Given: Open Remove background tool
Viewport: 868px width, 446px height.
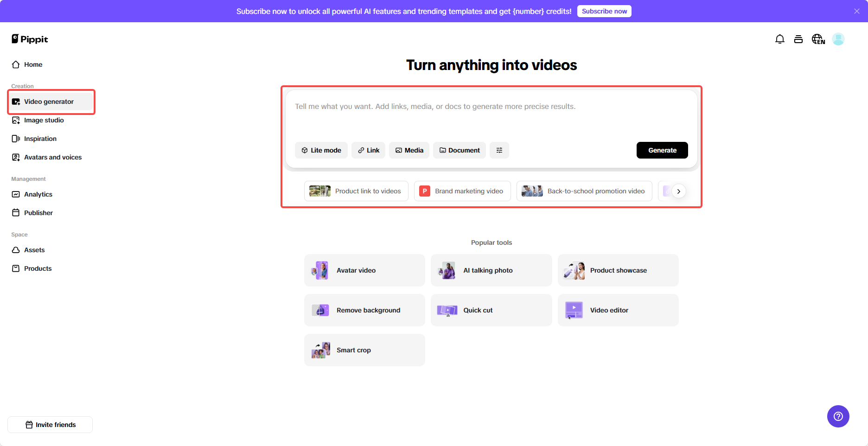Looking at the screenshot, I should 364,310.
